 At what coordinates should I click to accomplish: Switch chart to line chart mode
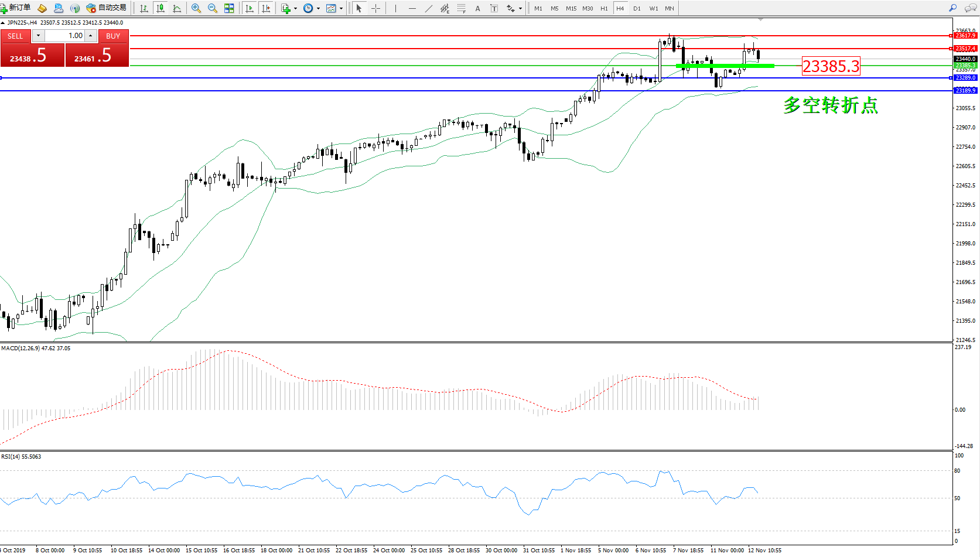point(177,8)
